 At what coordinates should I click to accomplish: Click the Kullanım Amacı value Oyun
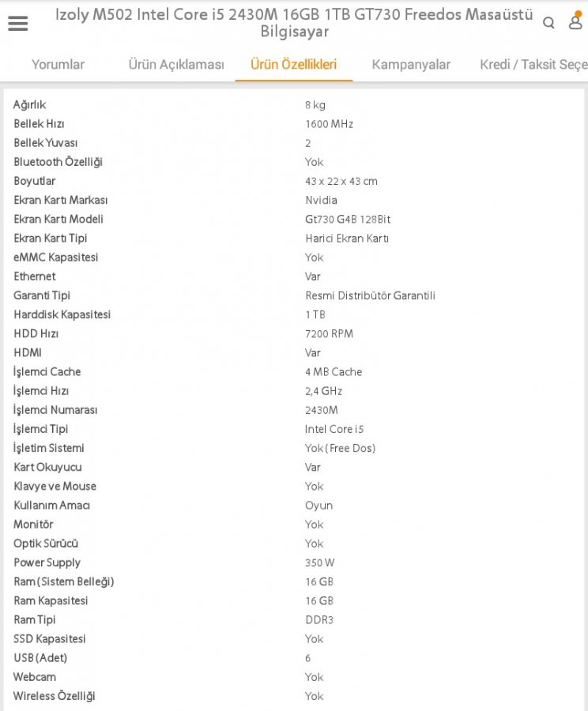[318, 506]
